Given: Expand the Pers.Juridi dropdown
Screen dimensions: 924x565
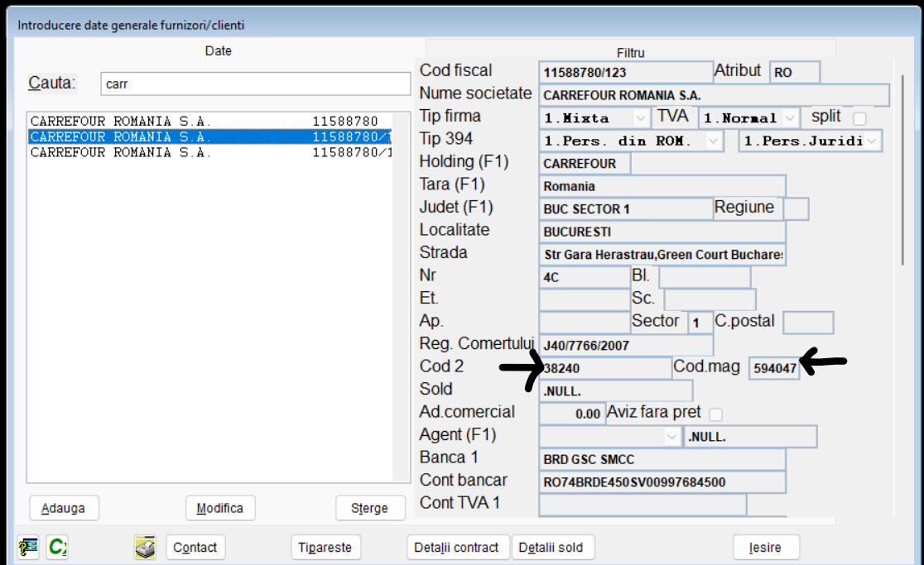Looking at the screenshot, I should pos(872,141).
